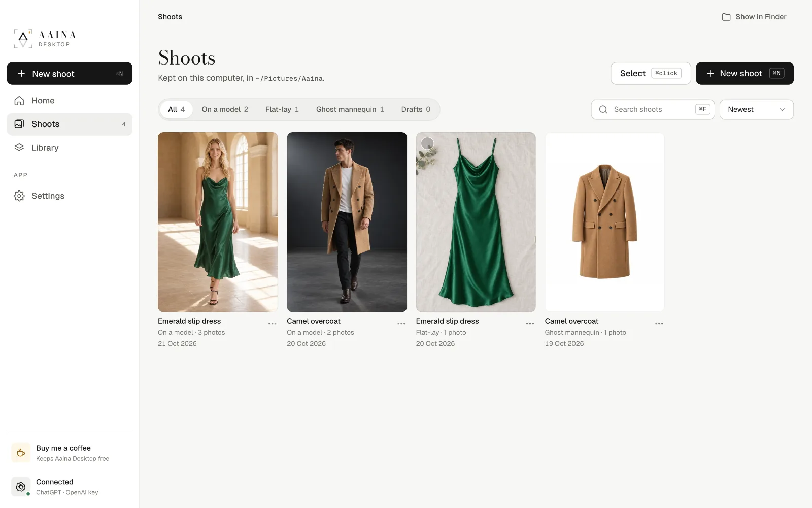812x508 pixels.
Task: Open the Newest sort dropdown
Action: (757, 110)
